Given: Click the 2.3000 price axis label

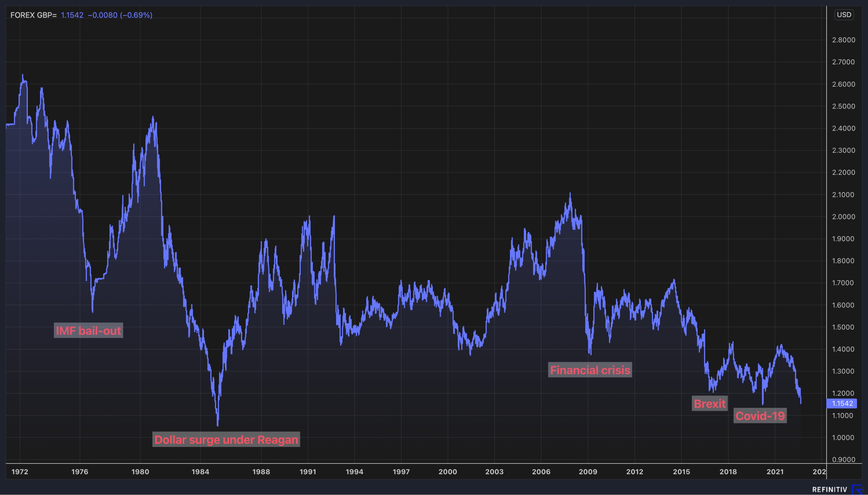Looking at the screenshot, I should (844, 150).
